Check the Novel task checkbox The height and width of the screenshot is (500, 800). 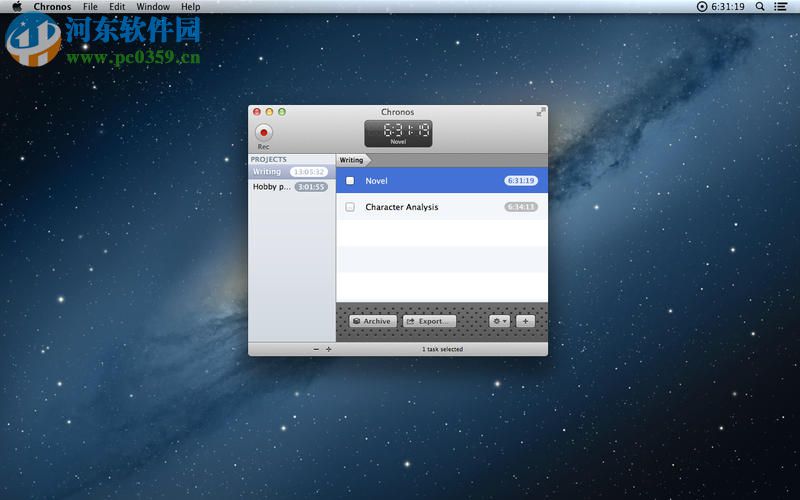tap(350, 181)
